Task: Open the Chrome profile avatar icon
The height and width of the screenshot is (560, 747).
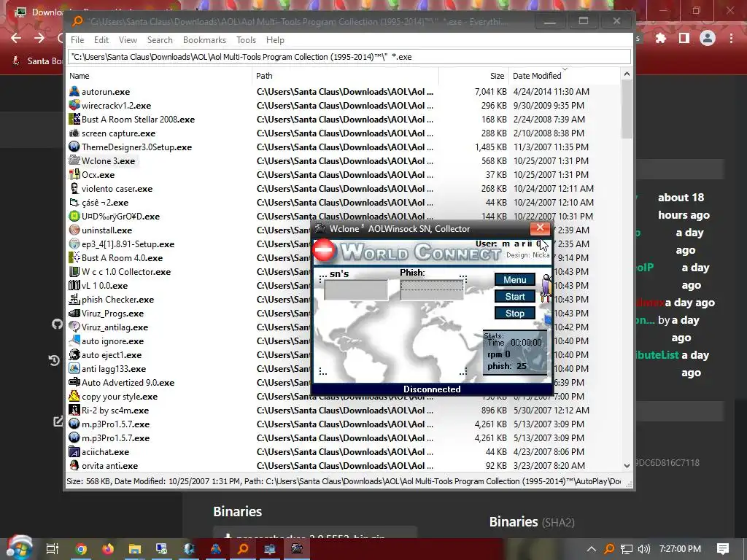Action: coord(708,38)
